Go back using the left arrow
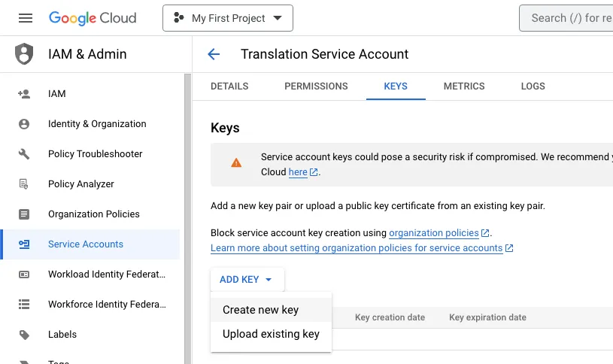The image size is (613, 364). click(x=214, y=54)
